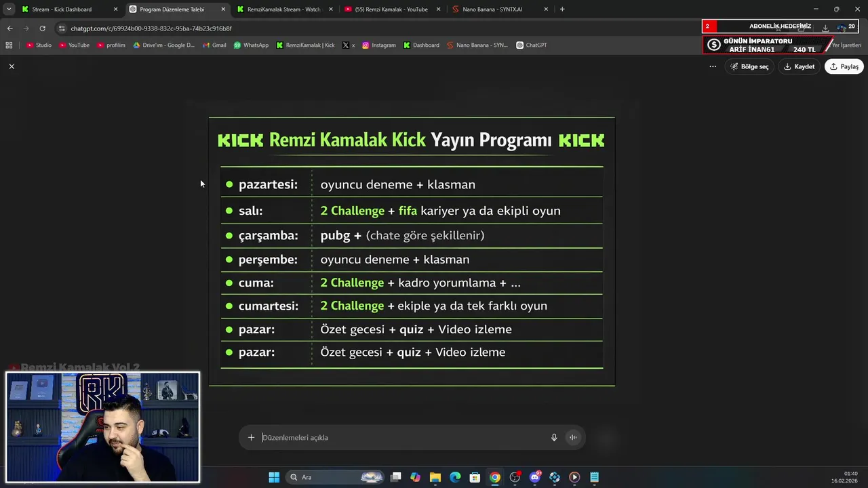Open Copilot from the taskbar

[415, 477]
